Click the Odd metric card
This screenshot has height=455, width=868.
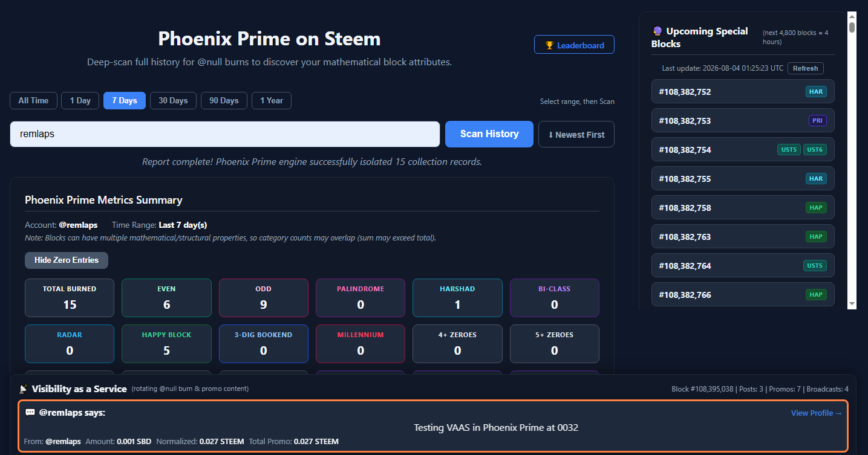point(264,298)
